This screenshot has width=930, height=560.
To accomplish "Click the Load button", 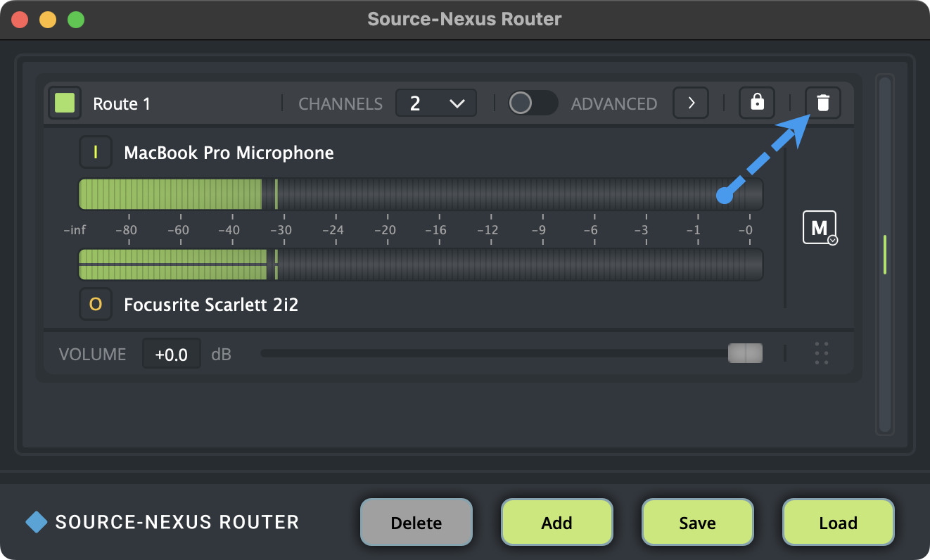I will 839,523.
